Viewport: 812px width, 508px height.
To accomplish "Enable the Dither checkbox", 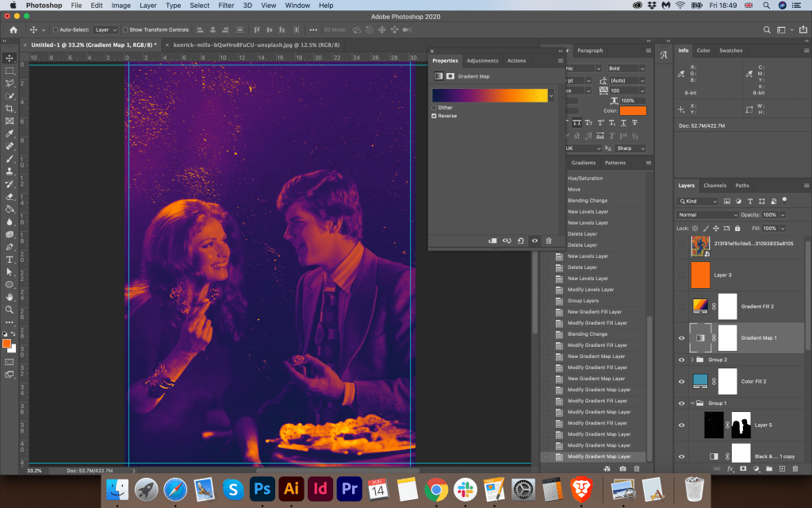I will [x=435, y=107].
